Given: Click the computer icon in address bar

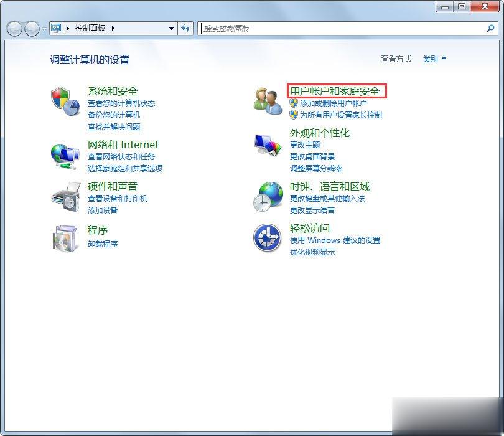Looking at the screenshot, I should [x=56, y=28].
